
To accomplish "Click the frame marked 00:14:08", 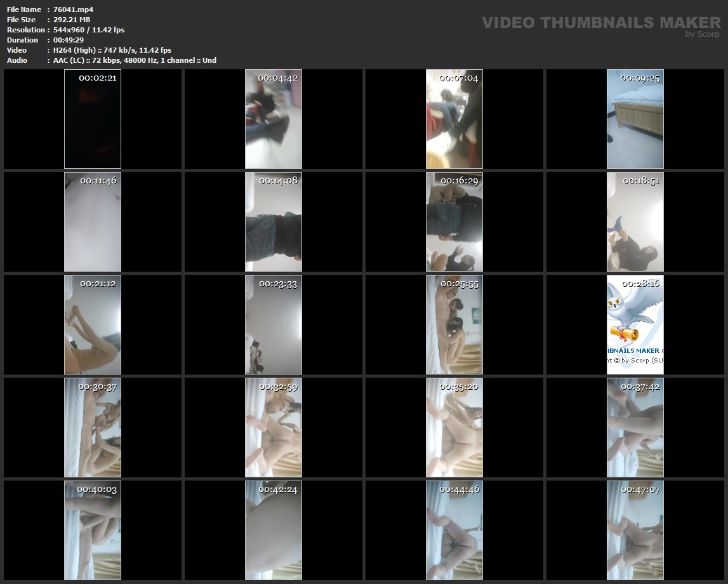I will click(x=274, y=222).
